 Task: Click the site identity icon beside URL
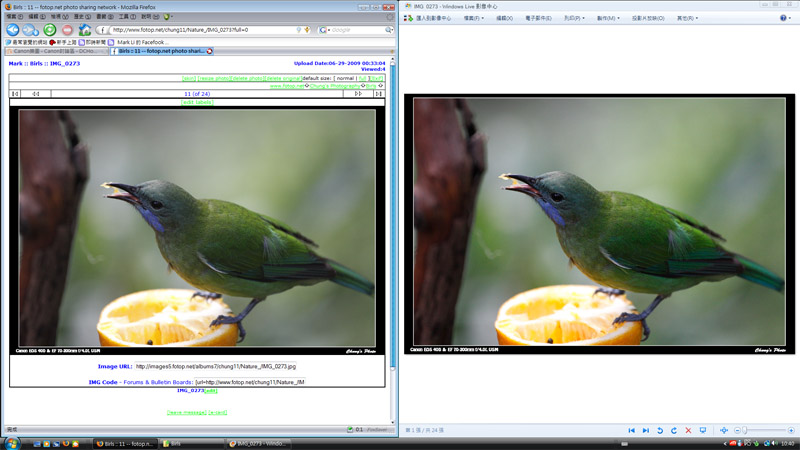102,30
